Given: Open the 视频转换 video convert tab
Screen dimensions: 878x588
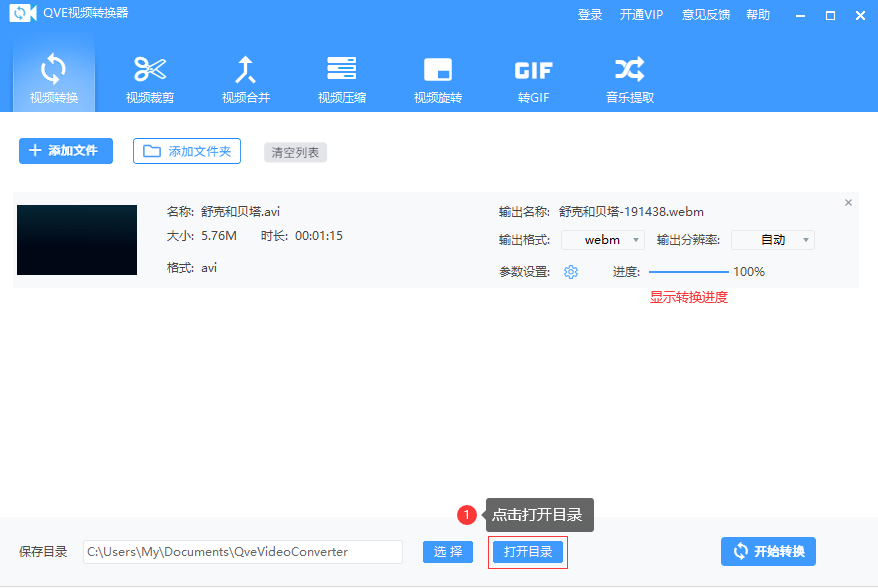Looking at the screenshot, I should click(54, 77).
